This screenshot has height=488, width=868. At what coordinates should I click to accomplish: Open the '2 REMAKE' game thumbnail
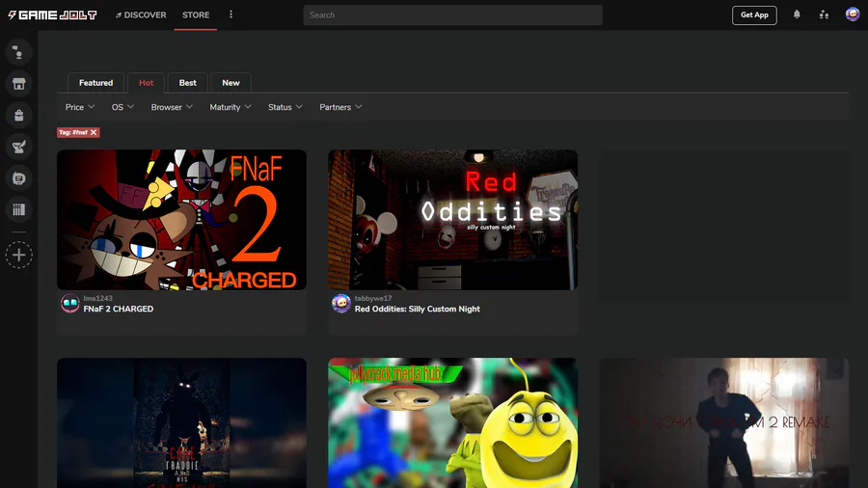(x=724, y=422)
